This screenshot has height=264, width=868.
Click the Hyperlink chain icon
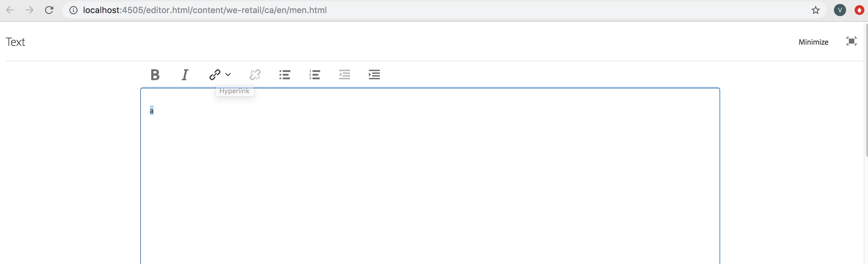point(214,75)
